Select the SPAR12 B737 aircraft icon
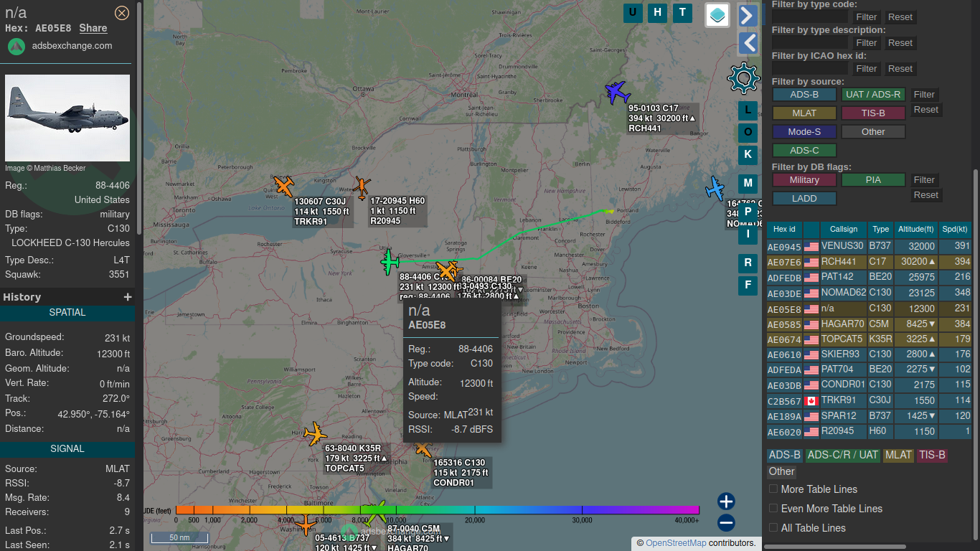 (x=306, y=524)
